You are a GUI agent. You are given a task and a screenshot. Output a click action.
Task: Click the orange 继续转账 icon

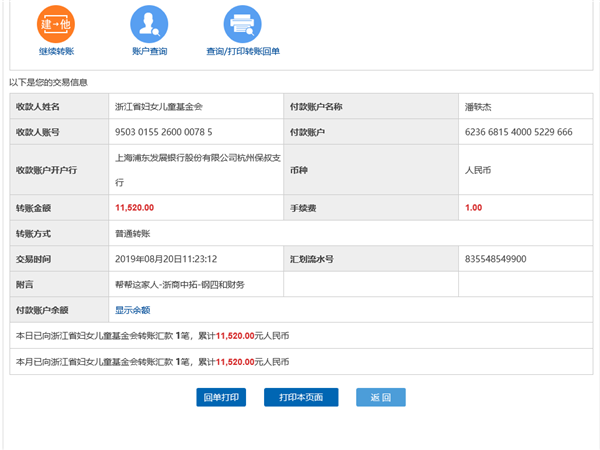tap(56, 23)
